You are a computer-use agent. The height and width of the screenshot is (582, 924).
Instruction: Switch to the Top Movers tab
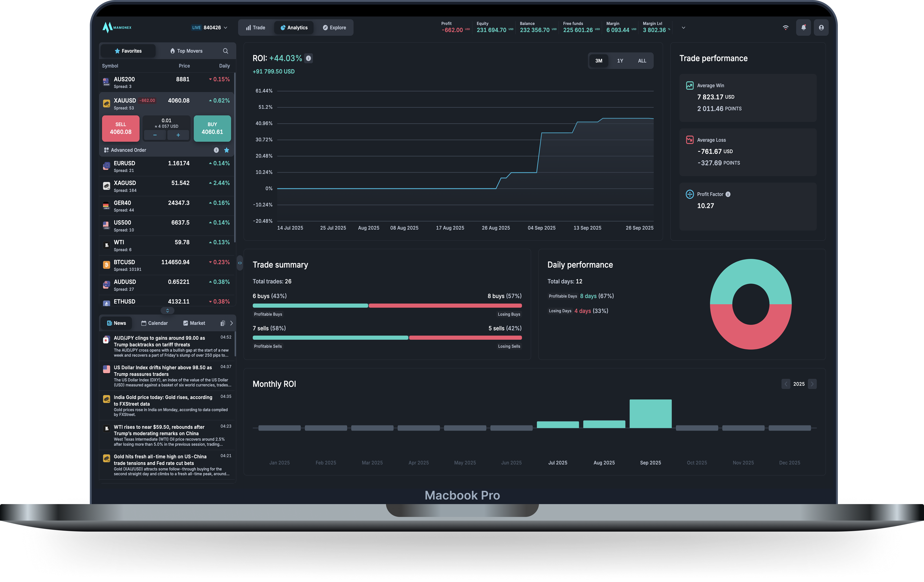tap(186, 51)
